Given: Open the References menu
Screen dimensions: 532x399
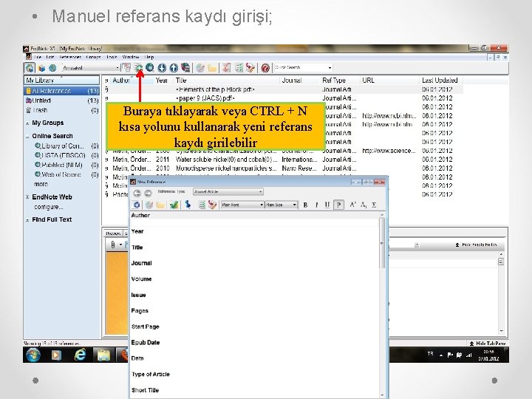Looking at the screenshot, I should [70, 57].
